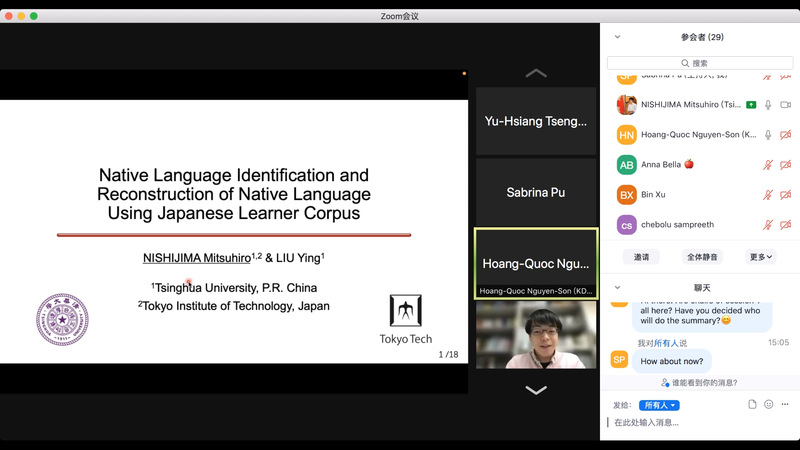Click Bin Xu's BX avatar icon
Screen dimensions: 800x450
point(627,195)
